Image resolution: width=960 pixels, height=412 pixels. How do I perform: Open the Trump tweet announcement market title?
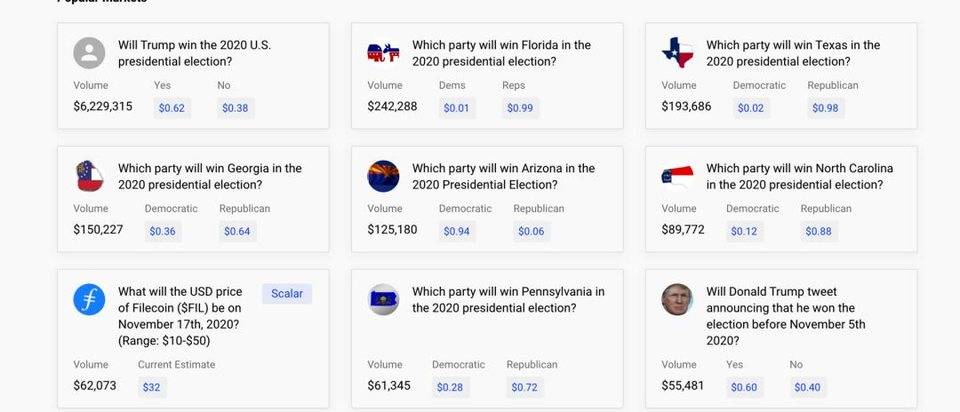786,316
